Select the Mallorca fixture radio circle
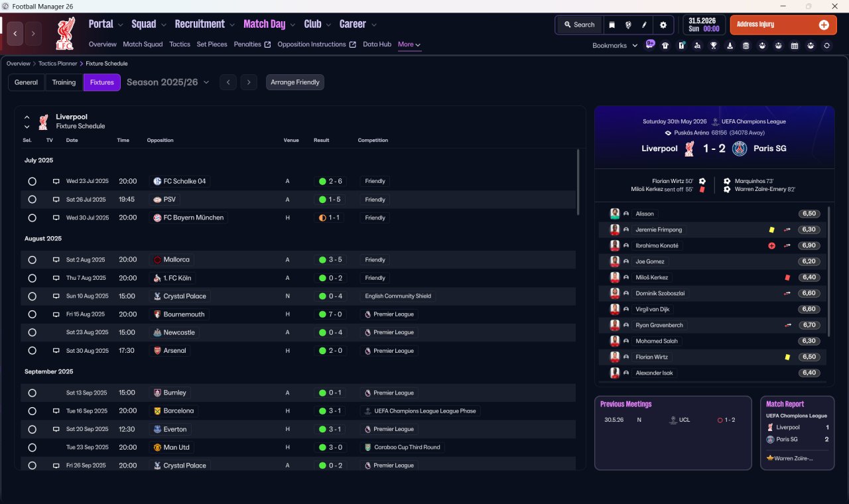849x504 pixels. [x=32, y=260]
